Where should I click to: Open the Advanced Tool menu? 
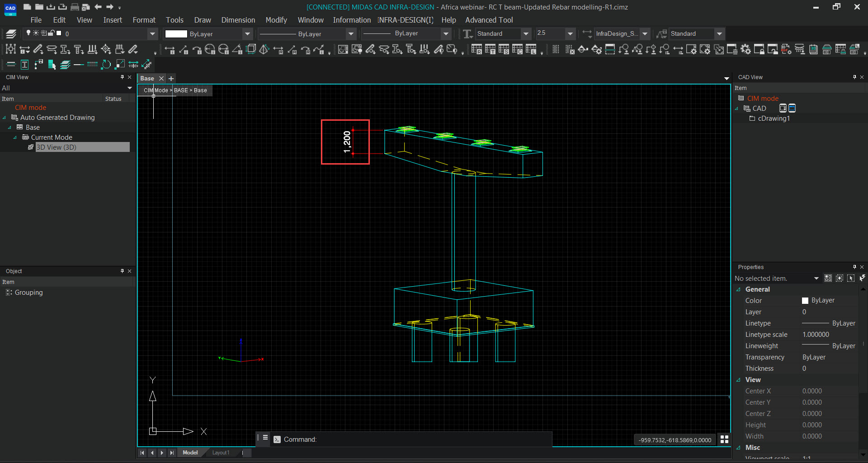coord(489,20)
